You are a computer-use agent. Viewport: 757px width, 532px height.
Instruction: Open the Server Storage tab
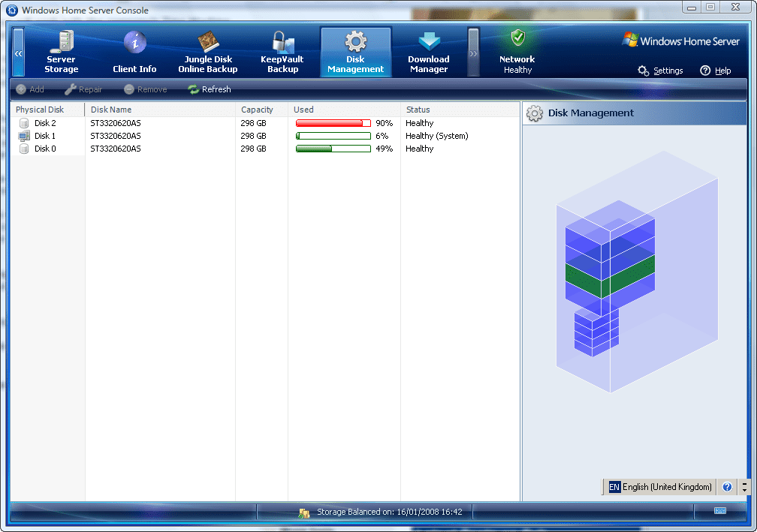point(61,52)
